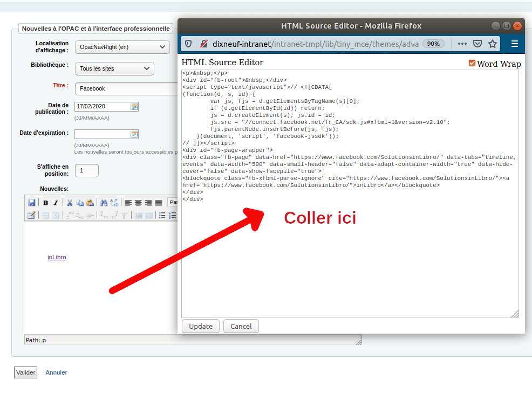Click the Insert table icon
This screenshot has height=394, width=532.
(31, 215)
